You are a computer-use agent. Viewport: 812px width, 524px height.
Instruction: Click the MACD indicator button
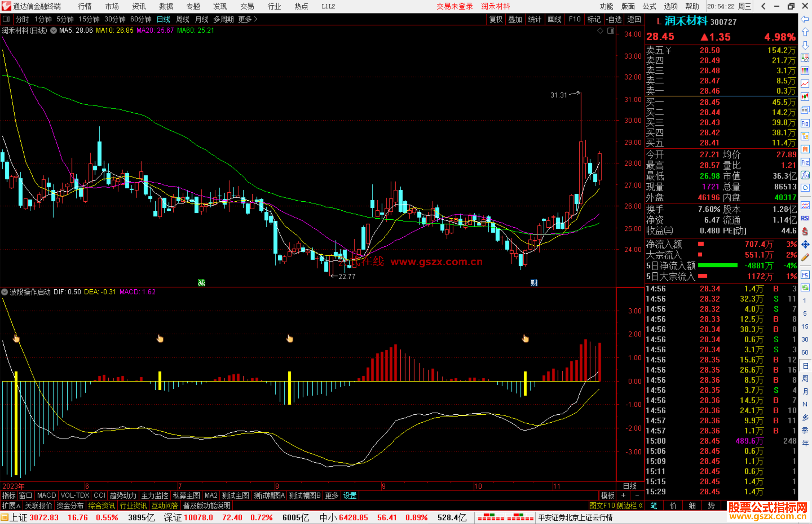47,495
